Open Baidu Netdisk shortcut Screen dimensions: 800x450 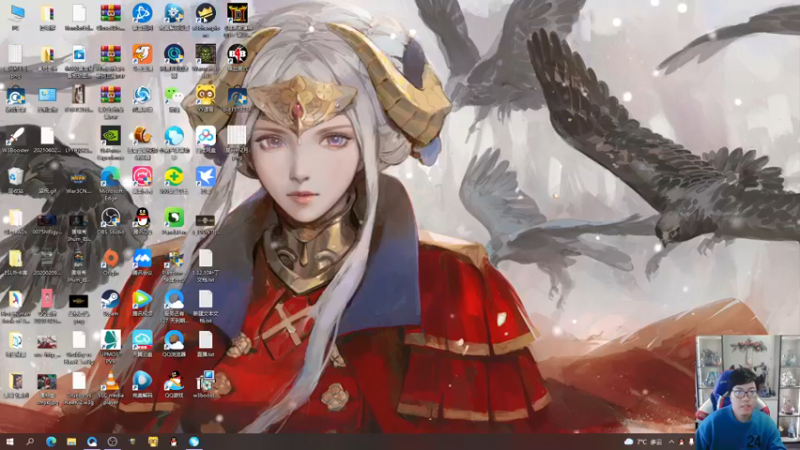[206, 136]
